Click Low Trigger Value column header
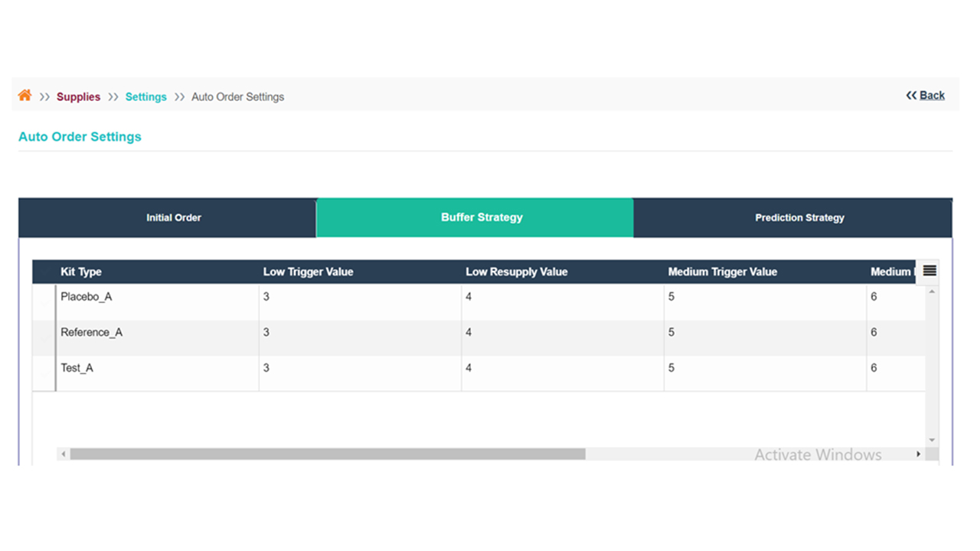This screenshot has height=551, width=980. click(x=308, y=272)
